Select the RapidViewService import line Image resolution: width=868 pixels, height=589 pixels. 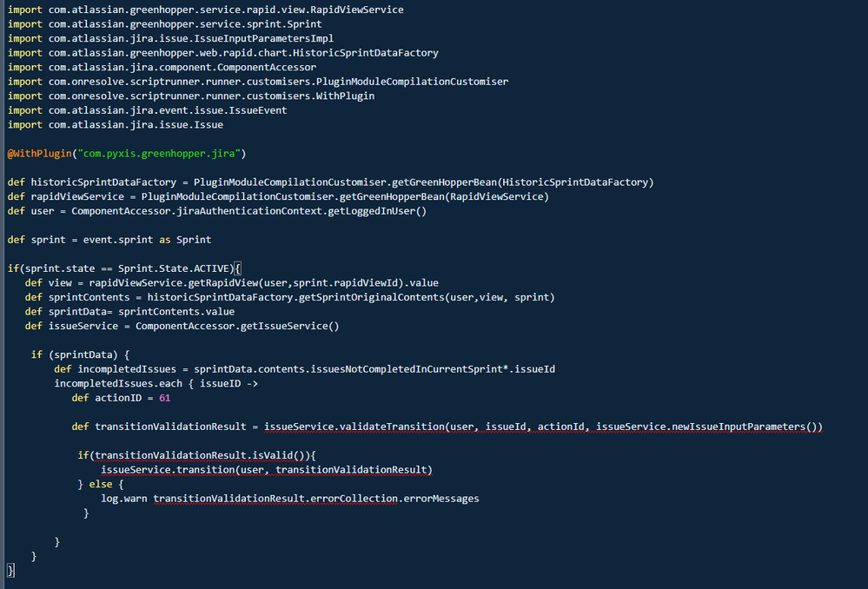[204, 10]
